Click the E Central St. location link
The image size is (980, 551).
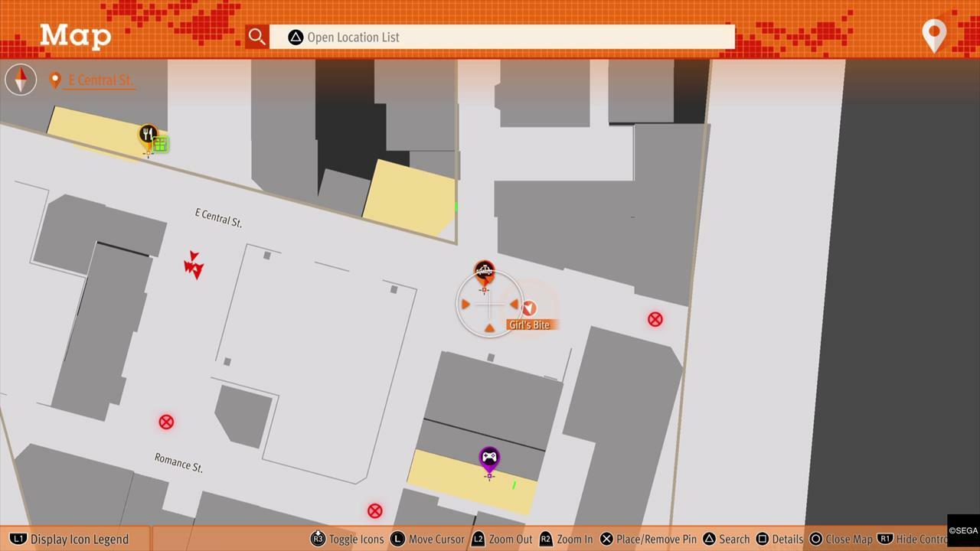click(100, 80)
